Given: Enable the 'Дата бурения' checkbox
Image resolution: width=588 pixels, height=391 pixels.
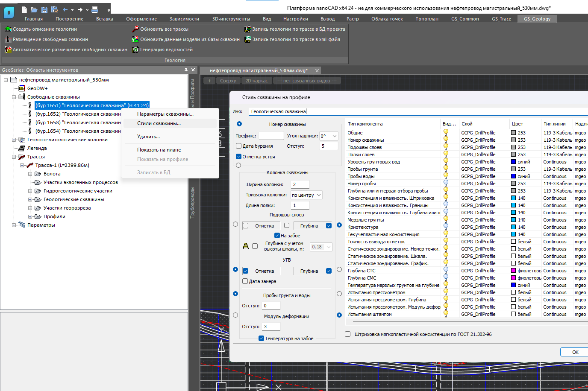Looking at the screenshot, I should coord(239,146).
